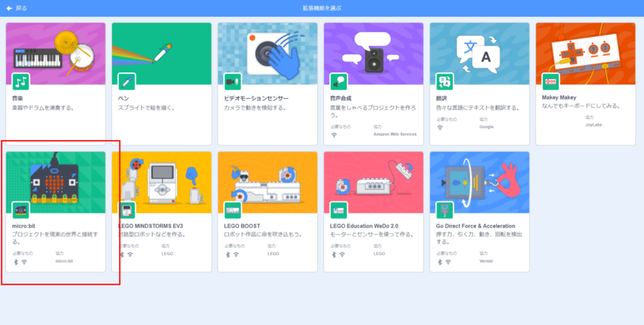Select the 音声合成 title
644x325 pixels.
tap(341, 98)
